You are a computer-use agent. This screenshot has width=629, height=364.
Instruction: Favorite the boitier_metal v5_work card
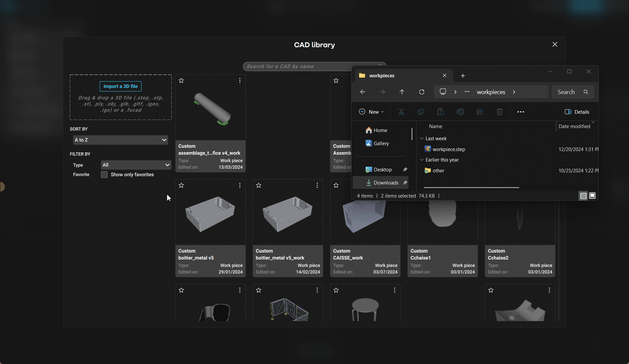pos(258,185)
